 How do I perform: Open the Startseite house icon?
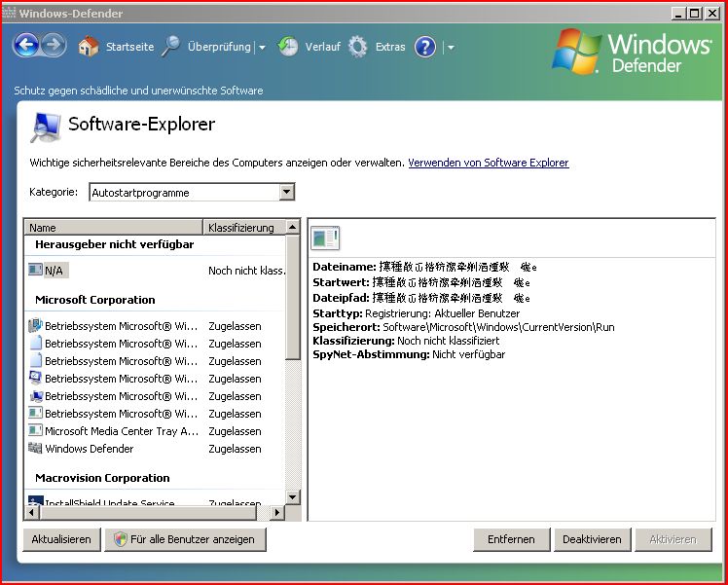(x=89, y=47)
